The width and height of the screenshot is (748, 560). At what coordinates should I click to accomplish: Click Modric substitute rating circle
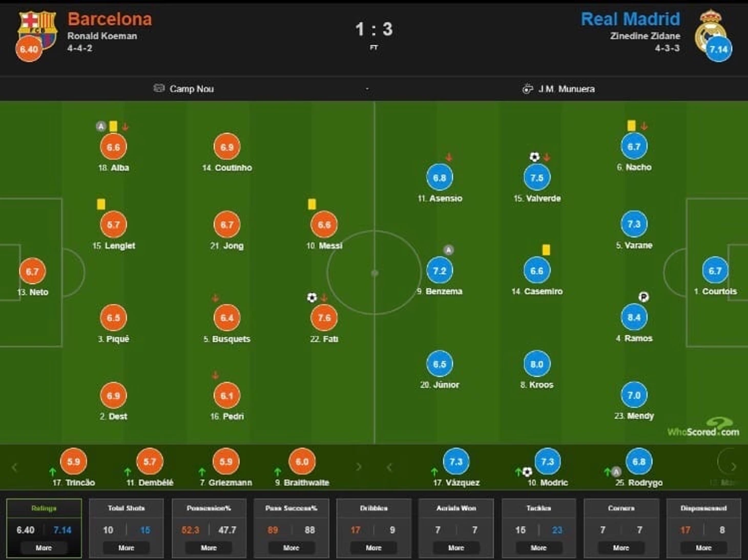point(547,462)
